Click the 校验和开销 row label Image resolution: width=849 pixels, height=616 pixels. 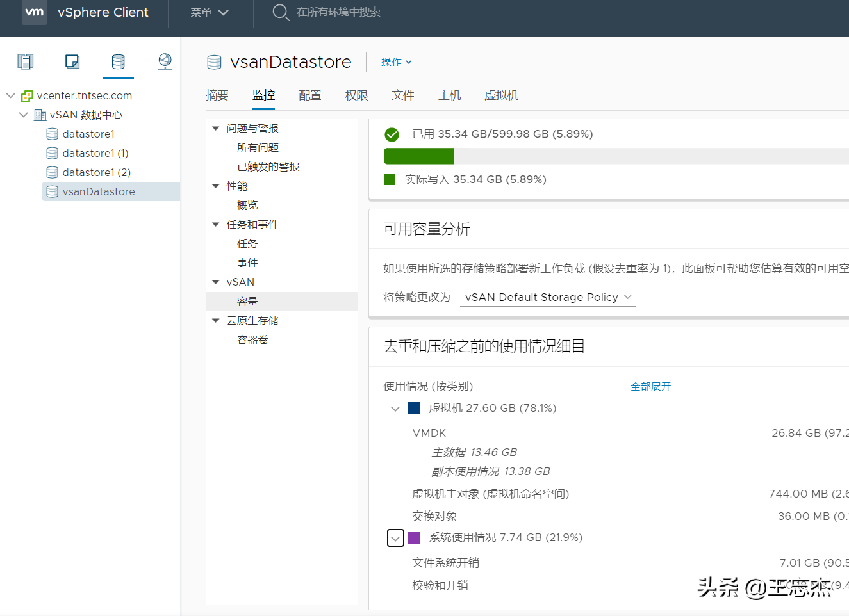(x=440, y=585)
